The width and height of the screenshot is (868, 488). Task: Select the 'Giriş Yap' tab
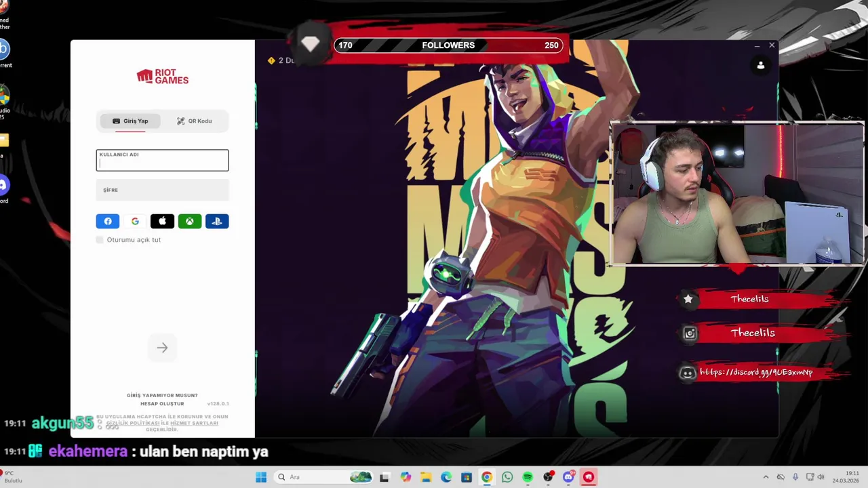pos(130,121)
